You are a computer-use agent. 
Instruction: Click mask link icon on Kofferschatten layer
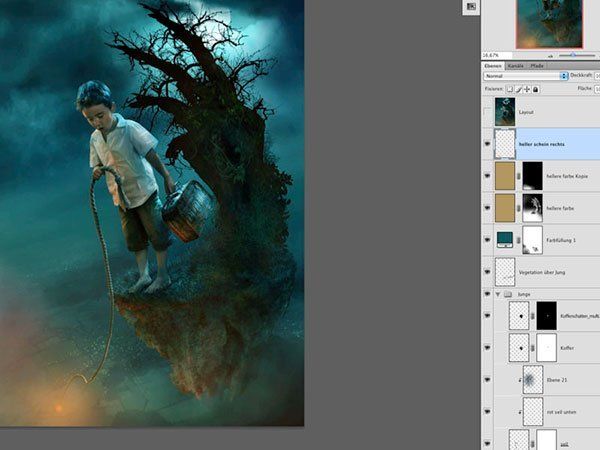tap(533, 316)
